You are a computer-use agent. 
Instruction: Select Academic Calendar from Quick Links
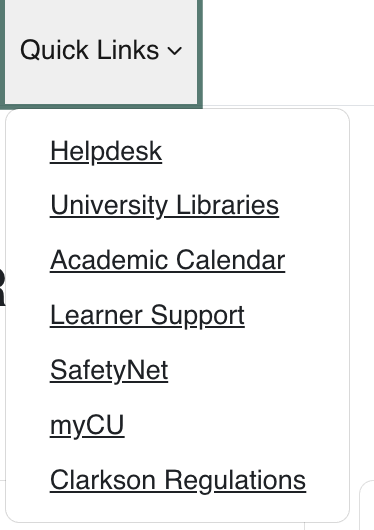click(x=167, y=260)
